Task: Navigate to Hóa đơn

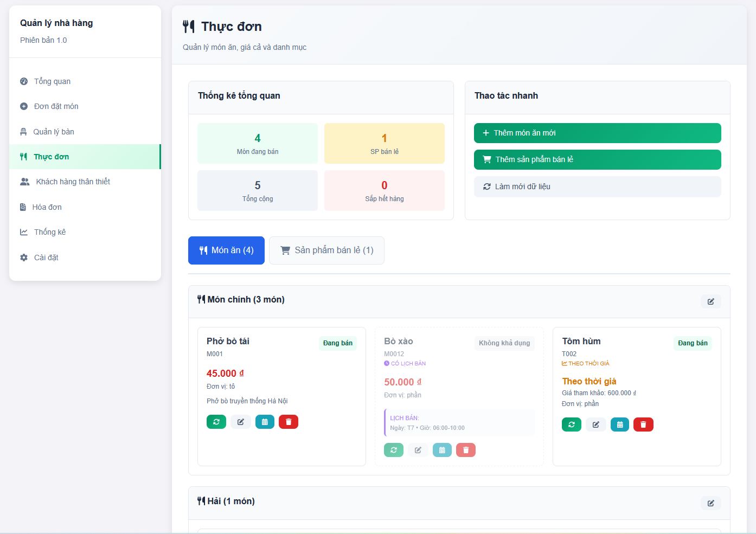Action: (x=85, y=207)
